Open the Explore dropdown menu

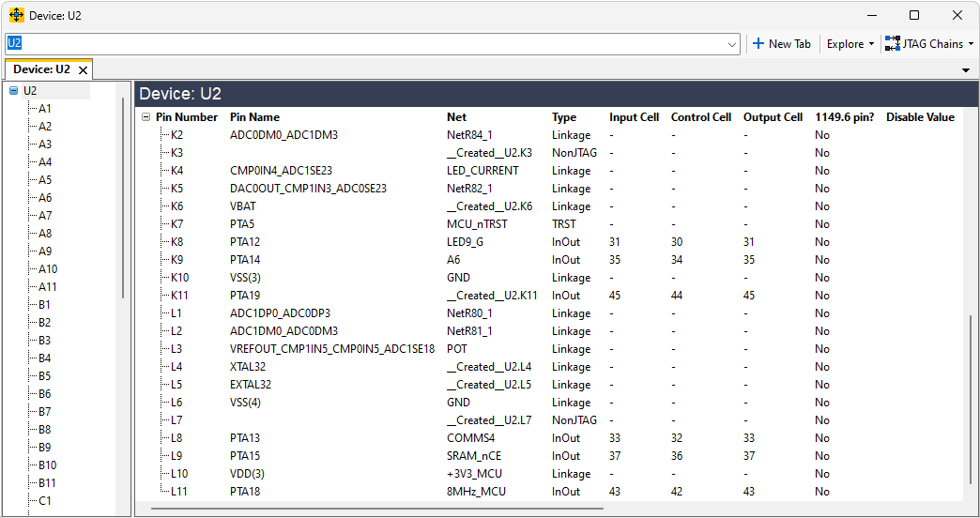point(850,44)
